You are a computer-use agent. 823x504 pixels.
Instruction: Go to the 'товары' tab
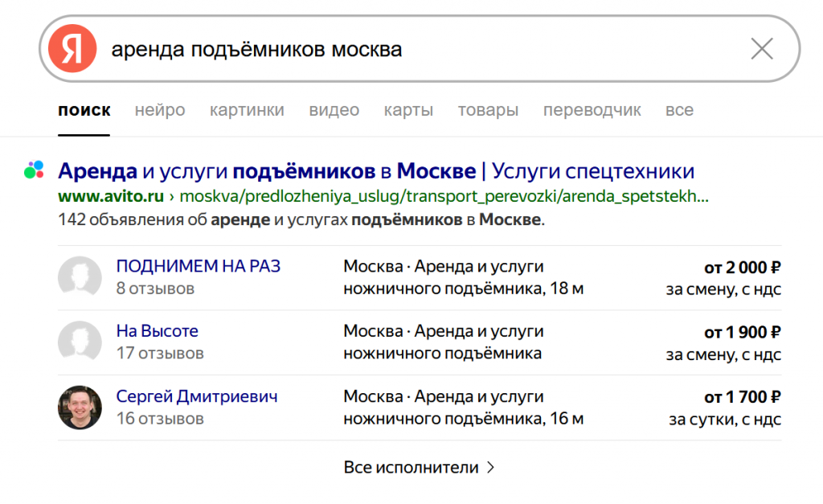488,110
